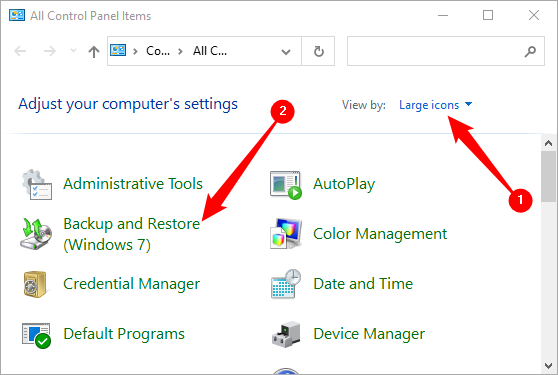Click the Control Panel icon in title bar

coord(17,15)
